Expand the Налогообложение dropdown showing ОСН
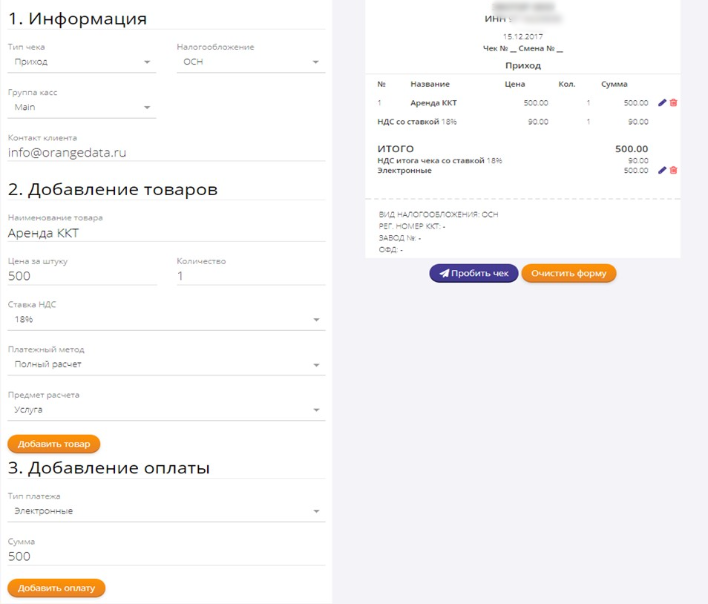 point(251,62)
